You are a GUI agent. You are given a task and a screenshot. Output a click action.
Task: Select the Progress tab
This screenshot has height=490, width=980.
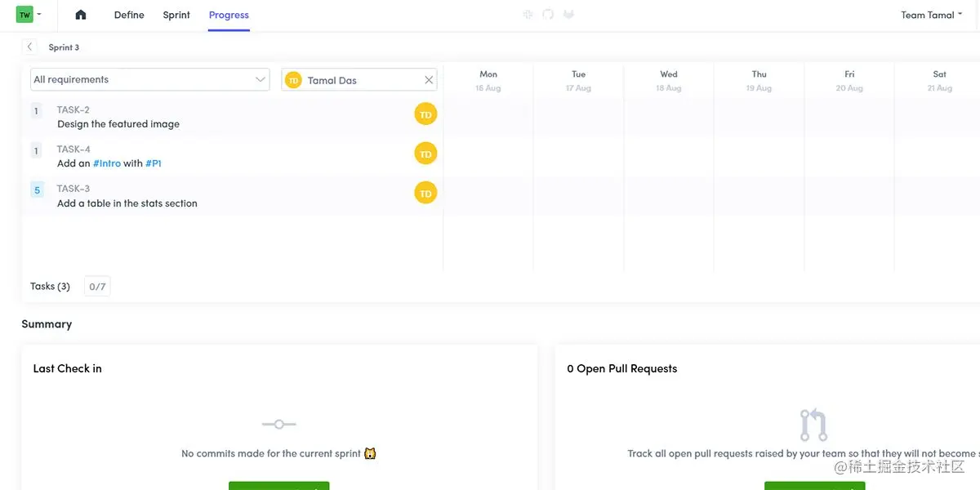coord(229,15)
